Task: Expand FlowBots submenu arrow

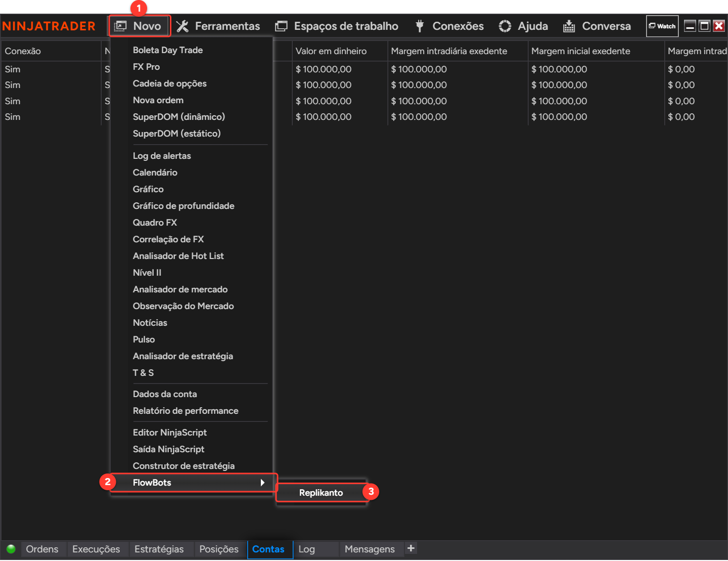Action: pos(262,483)
